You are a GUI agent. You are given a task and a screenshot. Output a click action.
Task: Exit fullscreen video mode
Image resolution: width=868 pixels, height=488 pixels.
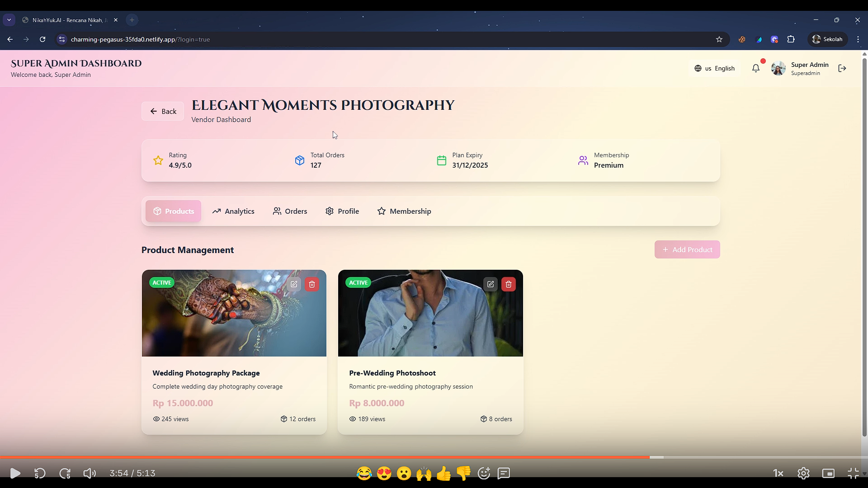(x=853, y=473)
